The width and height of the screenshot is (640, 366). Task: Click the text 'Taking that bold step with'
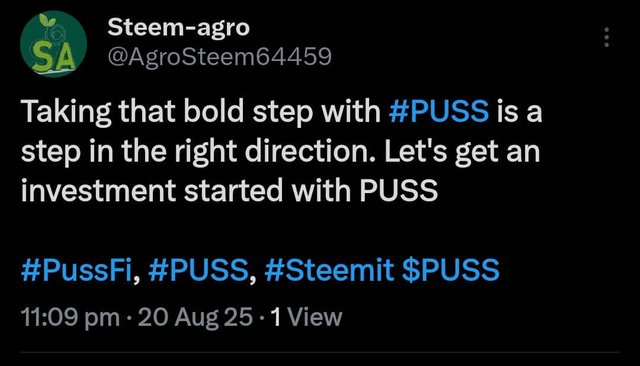201,111
